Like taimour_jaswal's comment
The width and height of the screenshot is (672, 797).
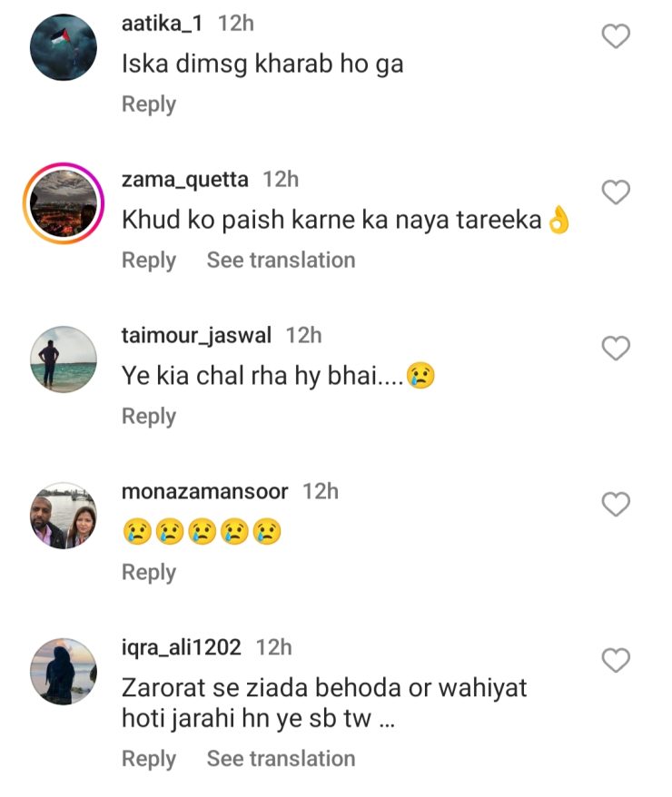click(617, 348)
